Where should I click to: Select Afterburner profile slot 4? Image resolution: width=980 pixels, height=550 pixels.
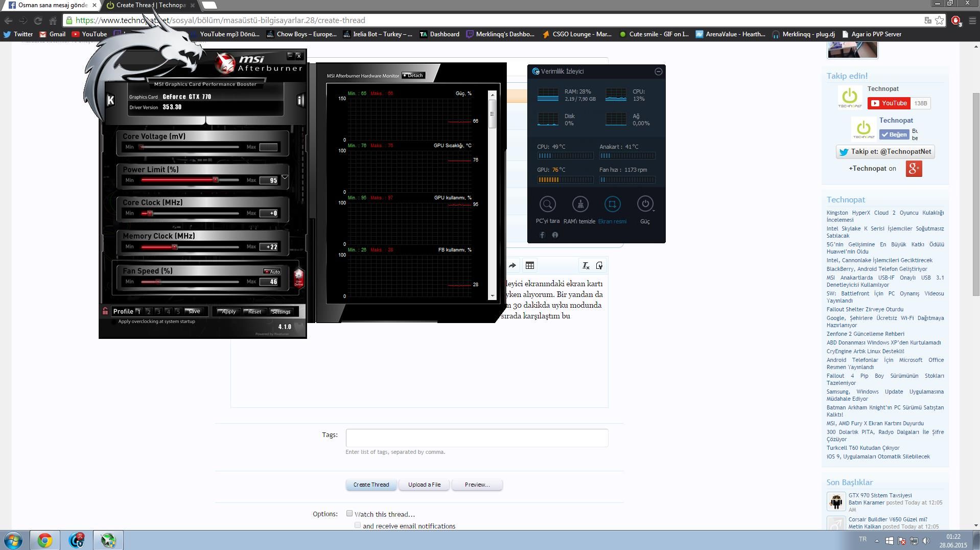[x=168, y=311]
